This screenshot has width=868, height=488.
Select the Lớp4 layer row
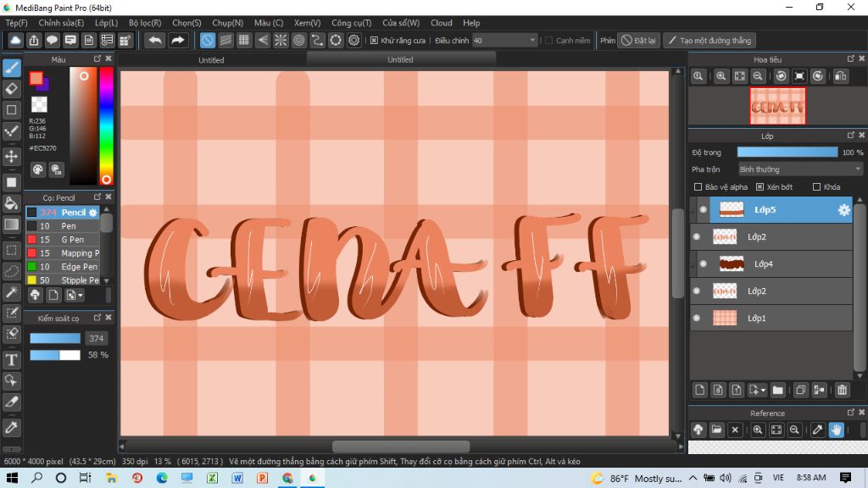773,264
